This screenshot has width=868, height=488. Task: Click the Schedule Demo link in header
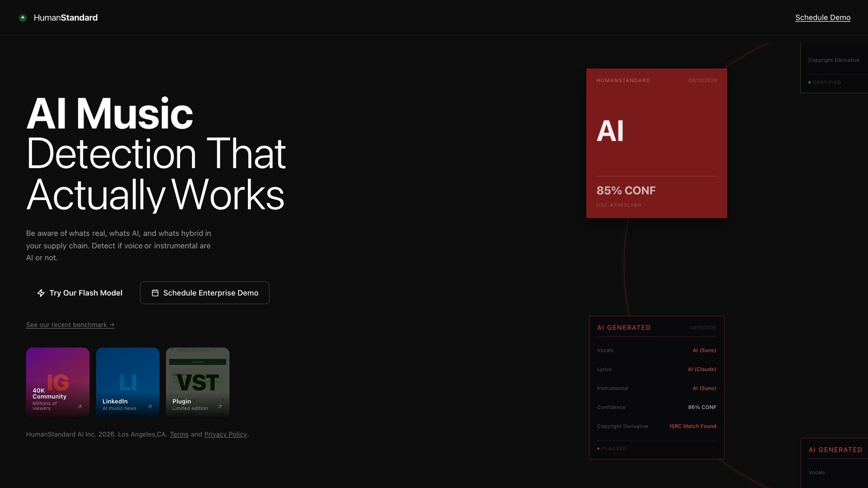(x=822, y=17)
